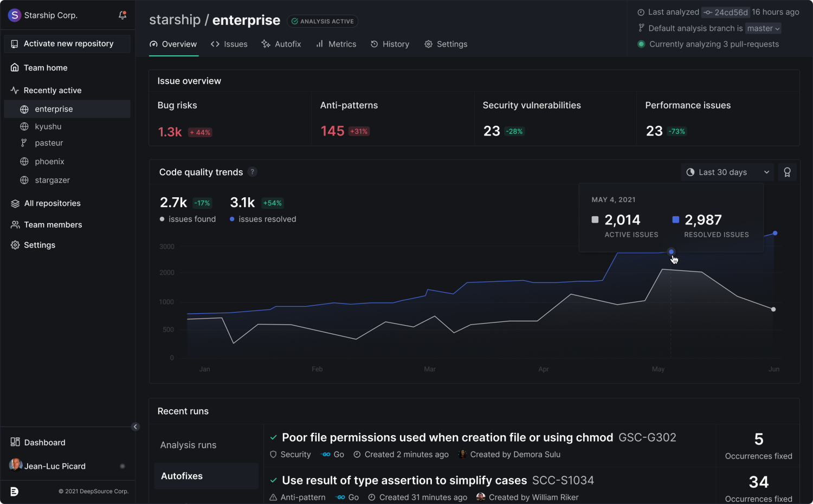The height and width of the screenshot is (504, 813).
Task: Select the Autofixes option in Recent runs
Action: pos(182,476)
